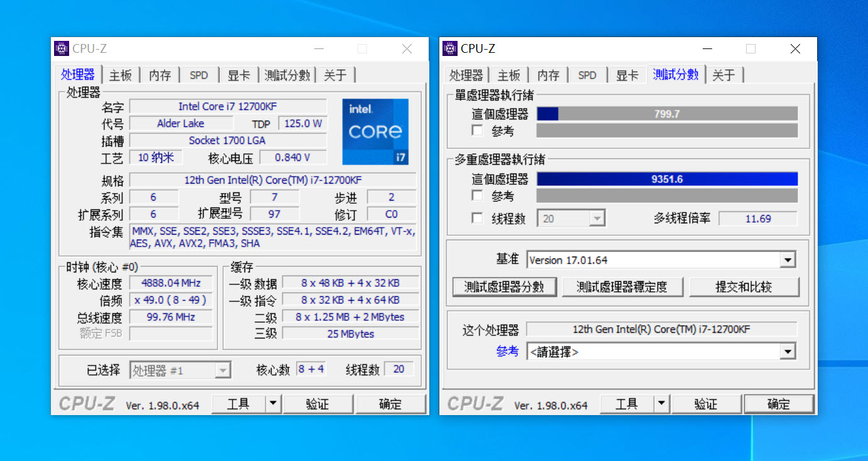Click the 提交和比较 button

(x=745, y=286)
